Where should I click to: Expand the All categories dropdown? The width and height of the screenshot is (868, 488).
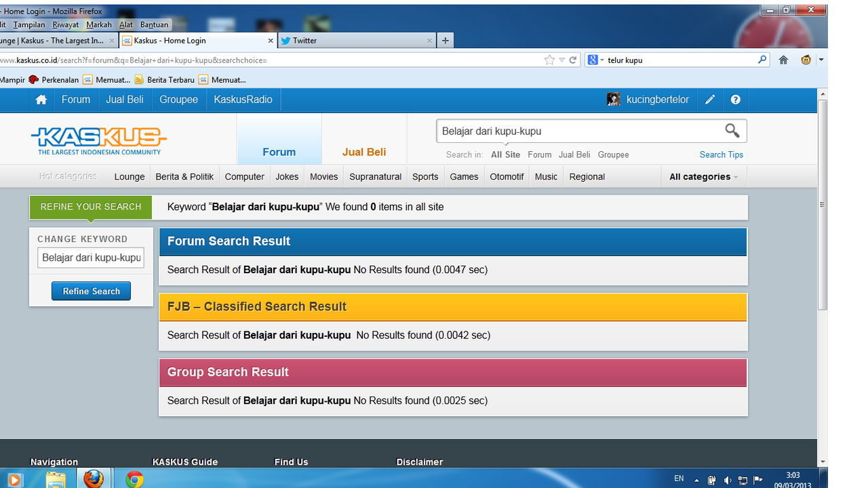click(x=703, y=177)
